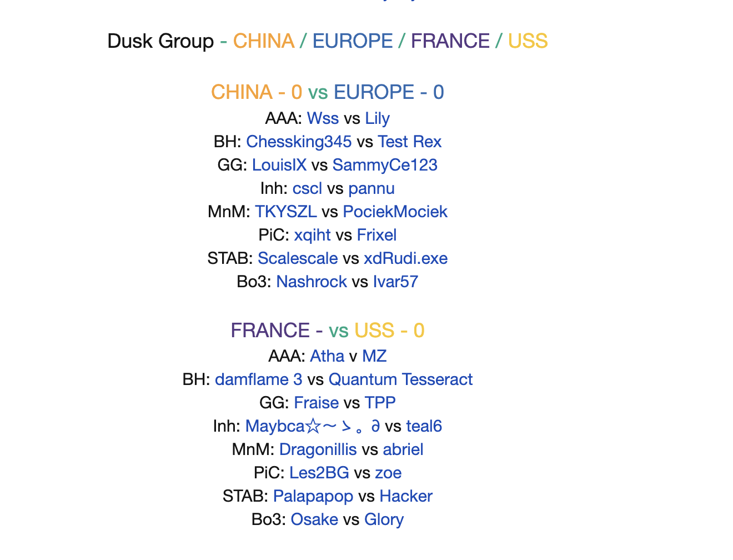Click the Palapapop link

313,496
